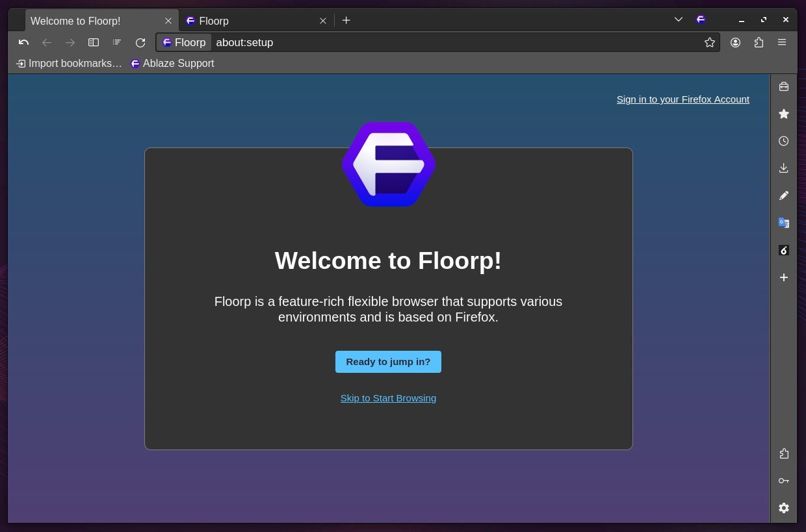Open the Google Translate sidebar panel
The image size is (806, 532).
coord(783,223)
